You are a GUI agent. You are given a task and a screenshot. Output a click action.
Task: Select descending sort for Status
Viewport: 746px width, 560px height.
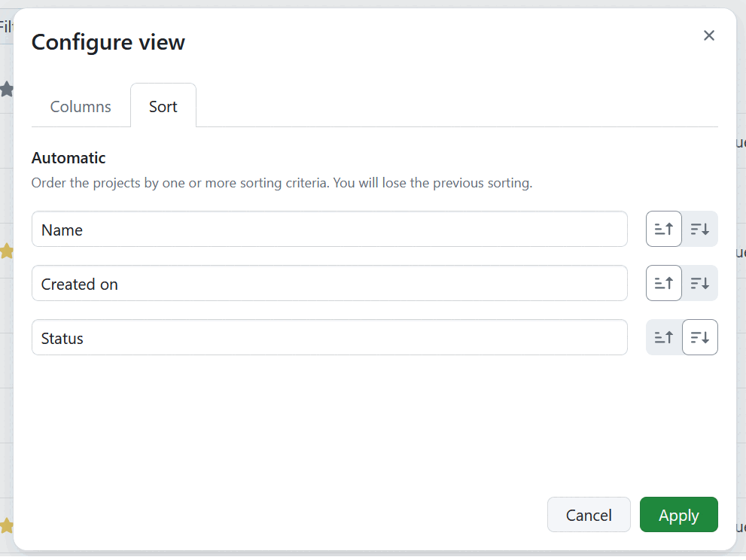tap(699, 337)
